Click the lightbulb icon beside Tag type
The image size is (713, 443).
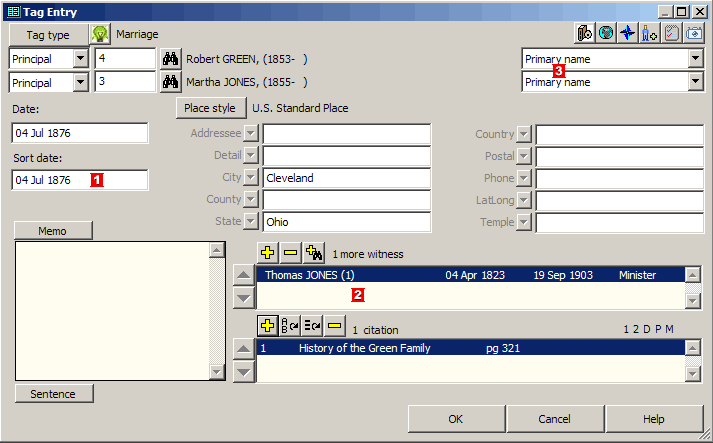[100, 34]
